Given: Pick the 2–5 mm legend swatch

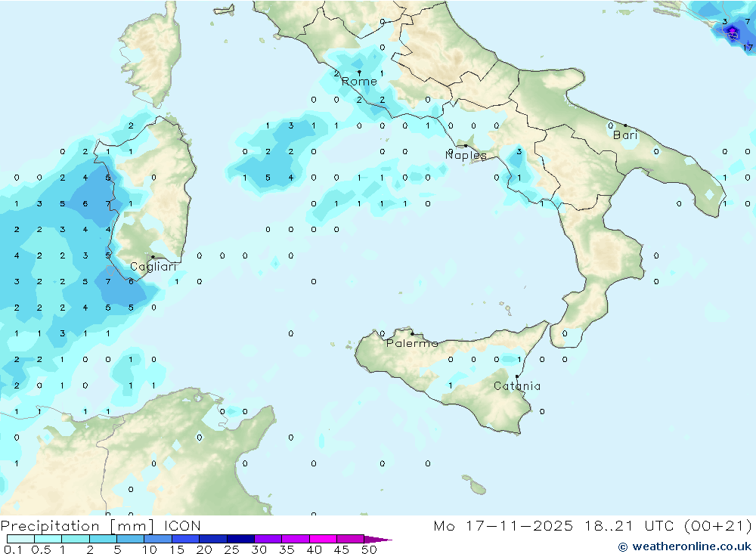Looking at the screenshot, I should click(x=103, y=539).
